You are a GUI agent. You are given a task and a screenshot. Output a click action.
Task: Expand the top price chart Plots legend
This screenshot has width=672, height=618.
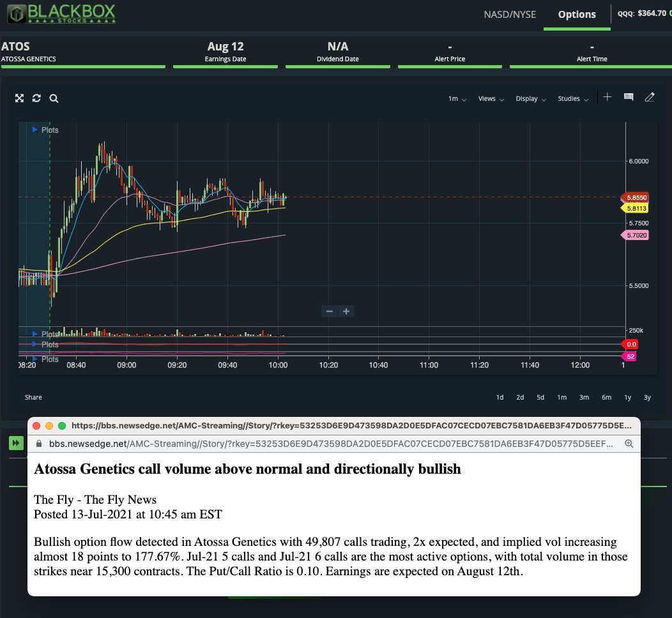click(x=45, y=130)
